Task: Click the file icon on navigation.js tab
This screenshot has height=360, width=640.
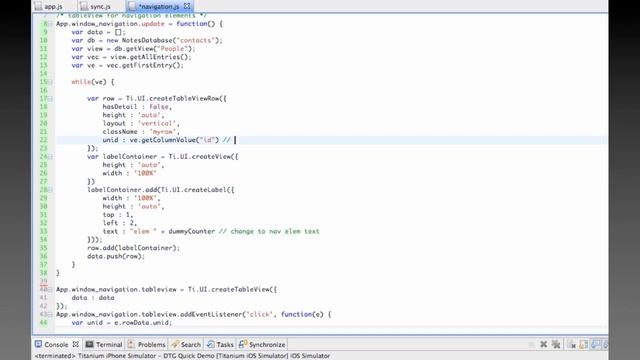Action: [x=132, y=6]
